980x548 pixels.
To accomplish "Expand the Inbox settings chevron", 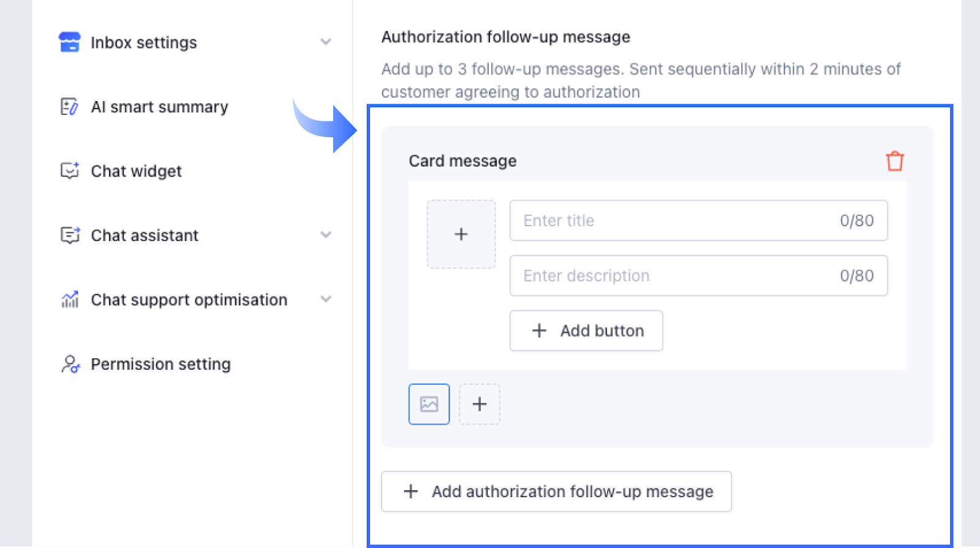I will tap(326, 42).
